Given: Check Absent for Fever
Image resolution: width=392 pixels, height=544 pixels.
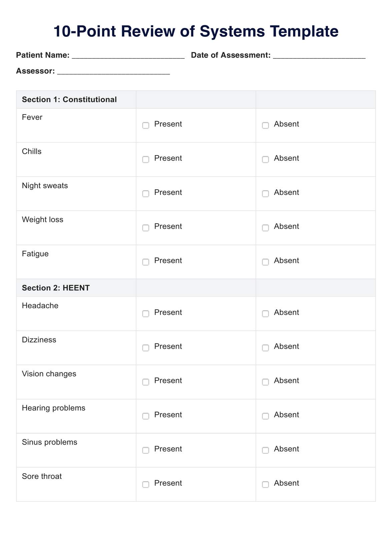Looking at the screenshot, I should point(265,125).
